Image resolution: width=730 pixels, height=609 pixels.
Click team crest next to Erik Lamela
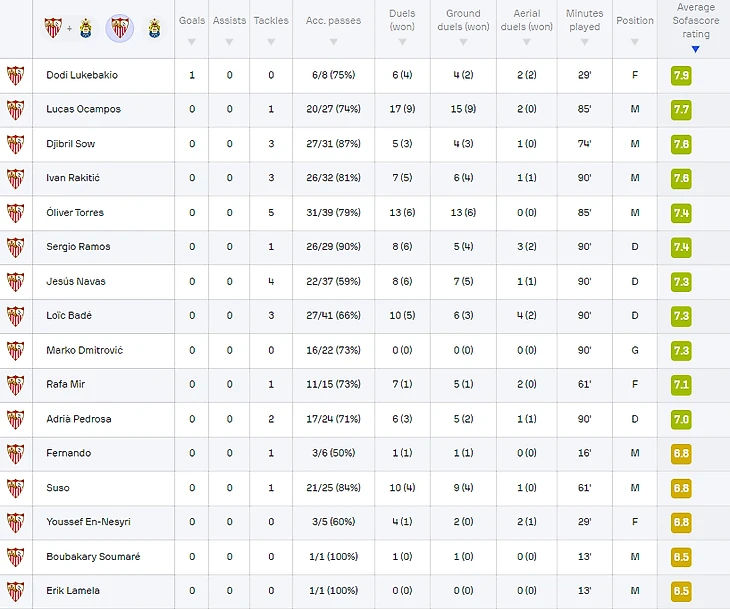pos(15,591)
